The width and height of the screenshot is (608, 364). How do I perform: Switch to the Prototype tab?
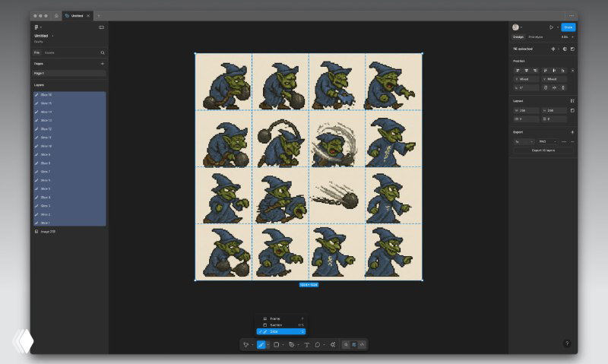pyautogui.click(x=536, y=37)
